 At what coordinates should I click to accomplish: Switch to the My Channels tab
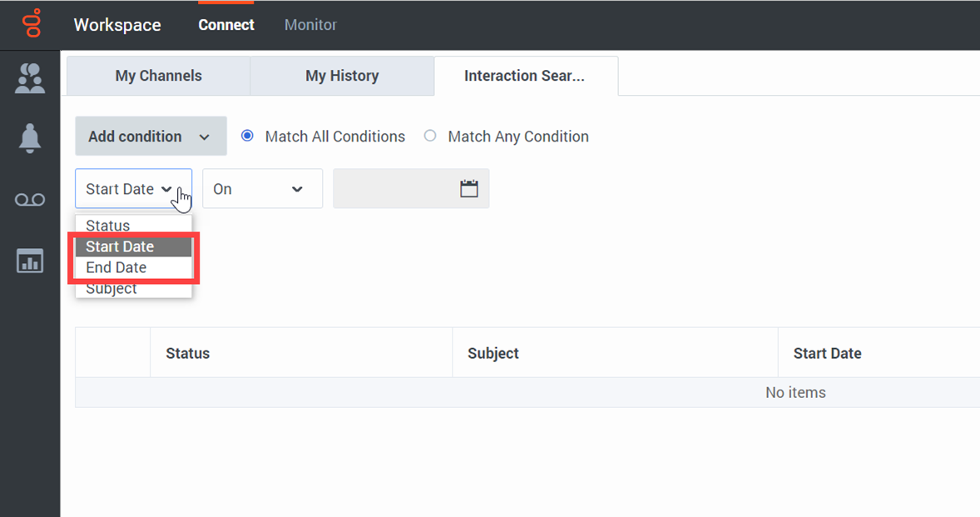click(158, 76)
